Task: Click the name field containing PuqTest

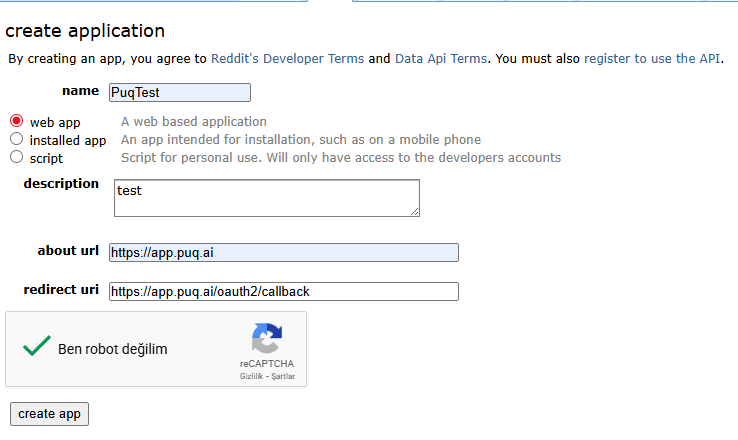Action: tap(179, 92)
